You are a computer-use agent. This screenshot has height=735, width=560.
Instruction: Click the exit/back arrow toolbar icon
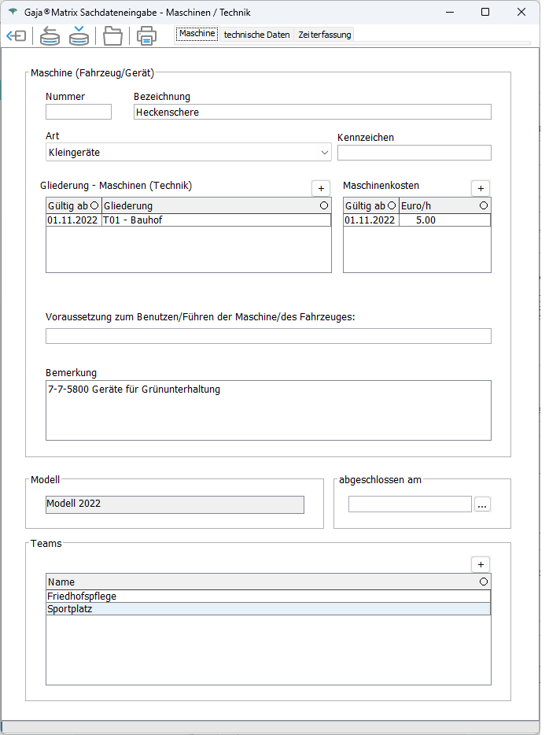tap(16, 36)
